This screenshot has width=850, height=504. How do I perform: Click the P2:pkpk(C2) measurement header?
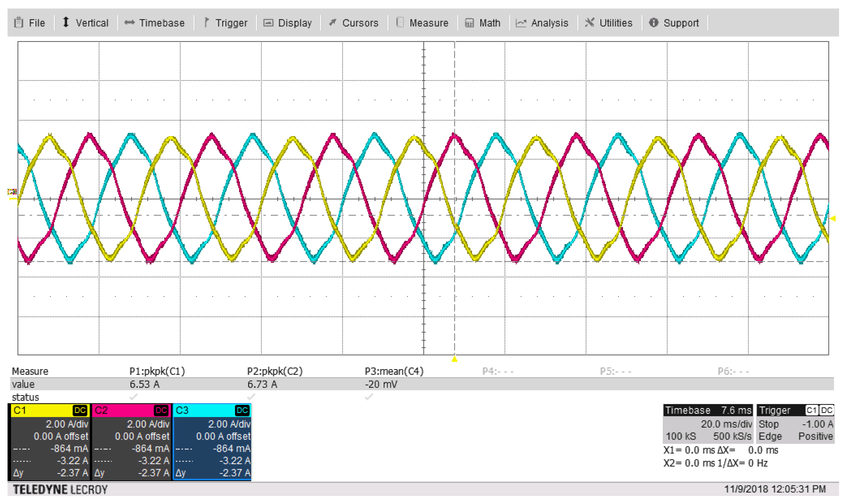click(x=274, y=371)
